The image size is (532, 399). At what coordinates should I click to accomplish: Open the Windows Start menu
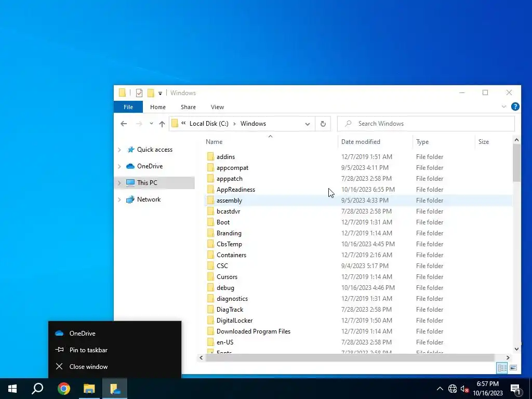point(12,389)
